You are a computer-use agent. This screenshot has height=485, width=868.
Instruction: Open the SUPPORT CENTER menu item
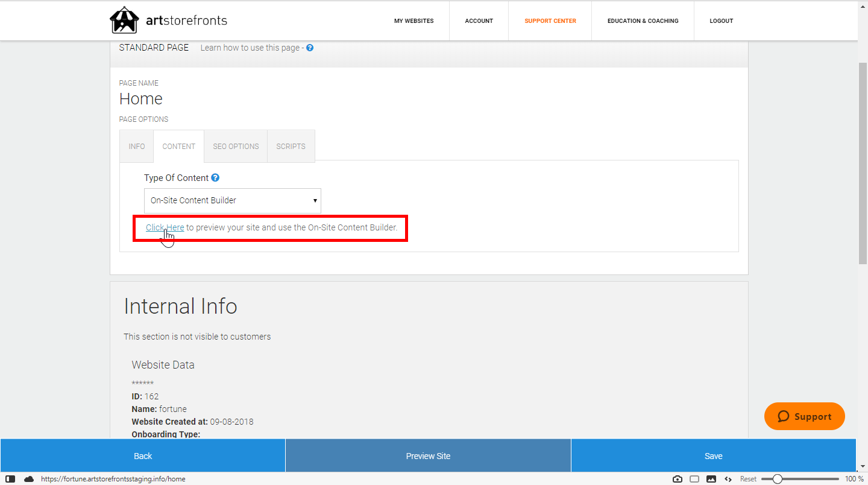tap(550, 21)
